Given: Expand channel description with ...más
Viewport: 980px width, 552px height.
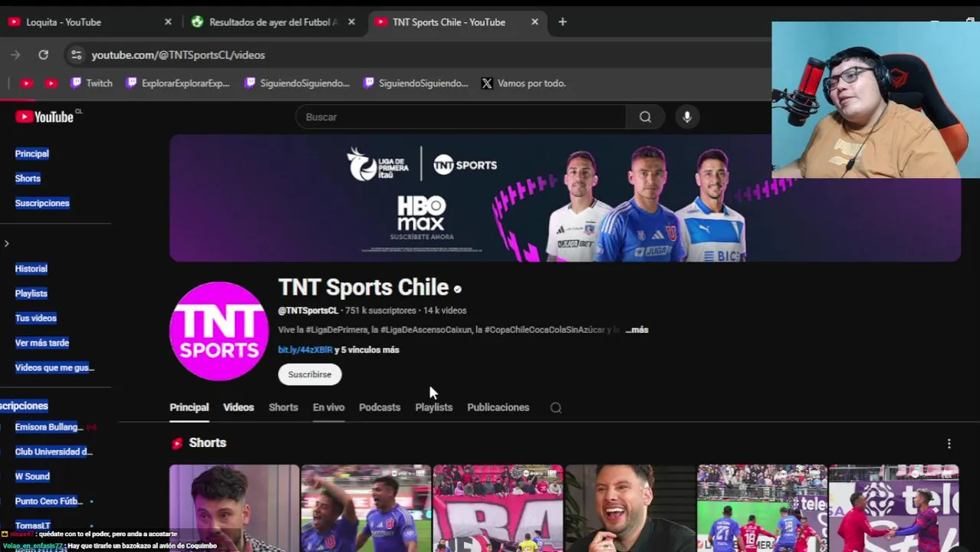Looking at the screenshot, I should [636, 330].
